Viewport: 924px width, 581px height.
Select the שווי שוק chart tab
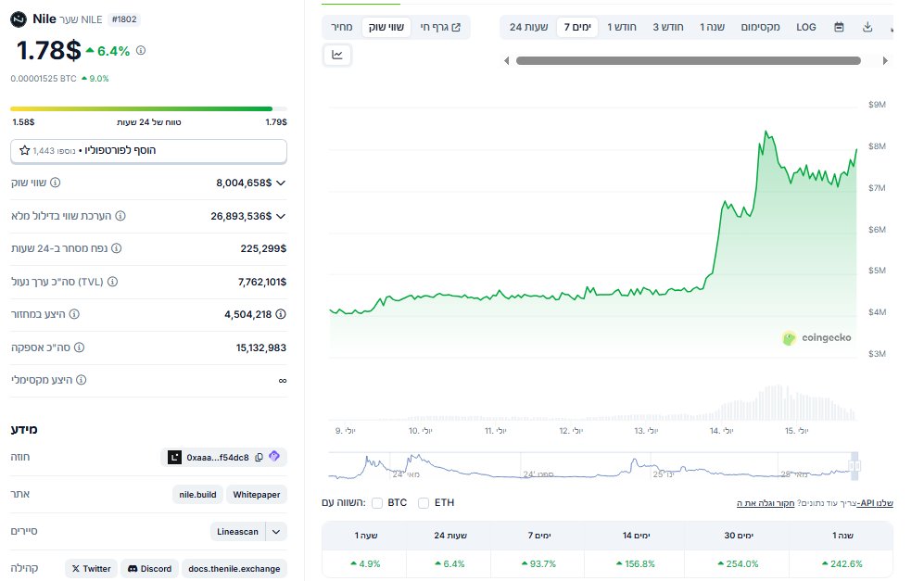386,27
